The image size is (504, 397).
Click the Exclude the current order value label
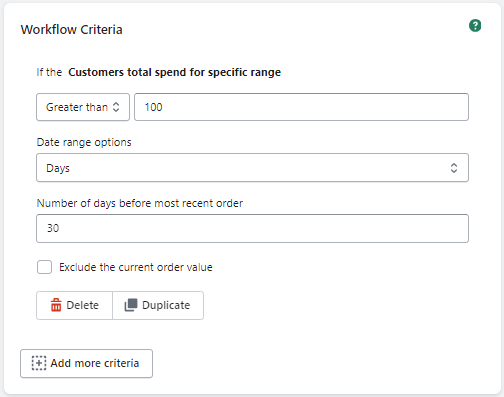[136, 267]
